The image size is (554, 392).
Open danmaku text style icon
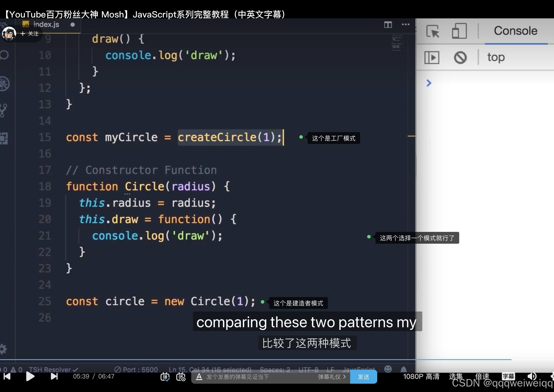pyautogui.click(x=199, y=376)
